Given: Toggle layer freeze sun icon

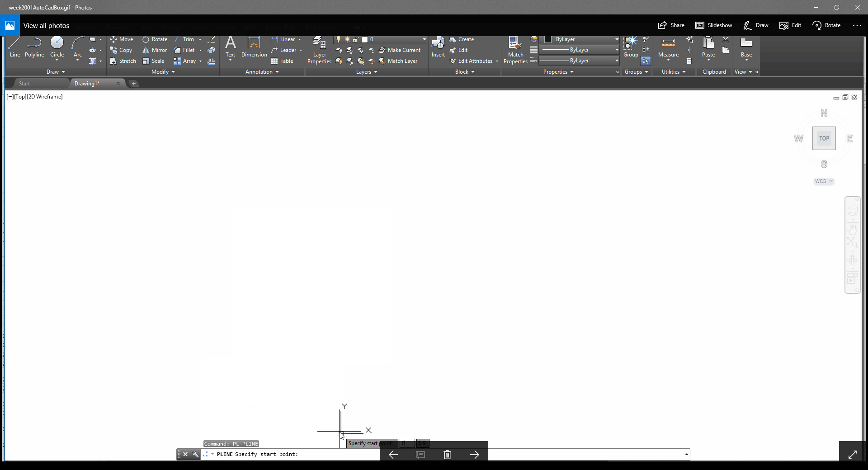Looking at the screenshot, I should [x=347, y=39].
